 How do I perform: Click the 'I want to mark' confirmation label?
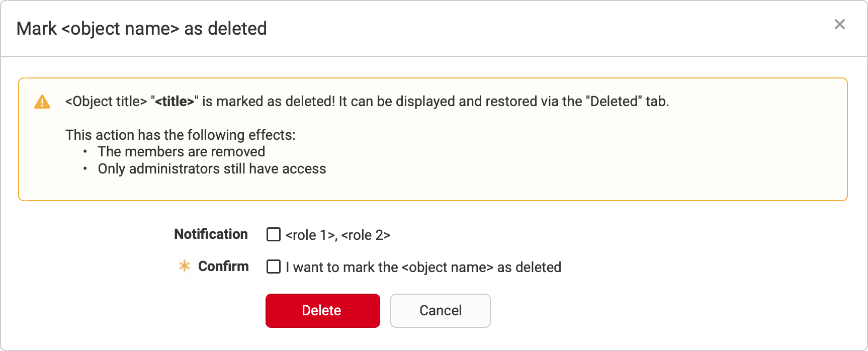(x=423, y=267)
